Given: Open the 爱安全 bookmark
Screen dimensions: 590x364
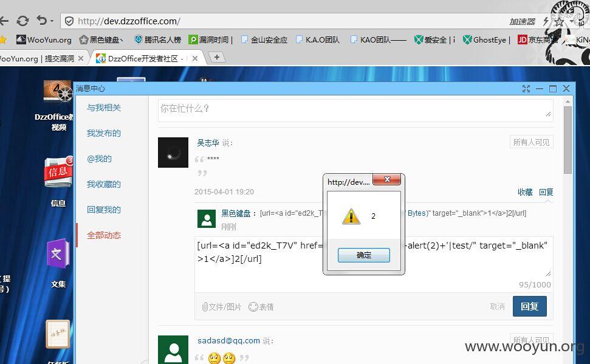Looking at the screenshot, I should click(x=434, y=39).
